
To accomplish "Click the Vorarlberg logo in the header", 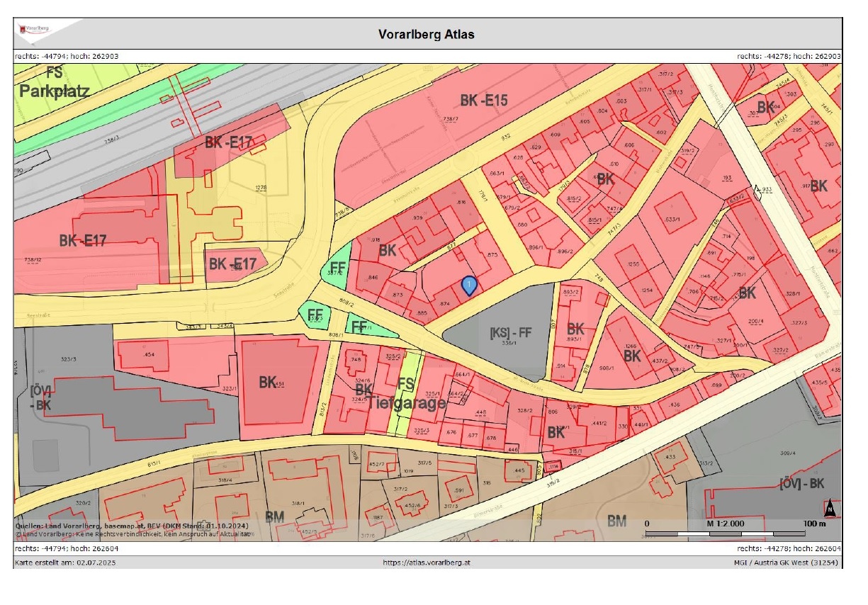I will pos(34,28).
